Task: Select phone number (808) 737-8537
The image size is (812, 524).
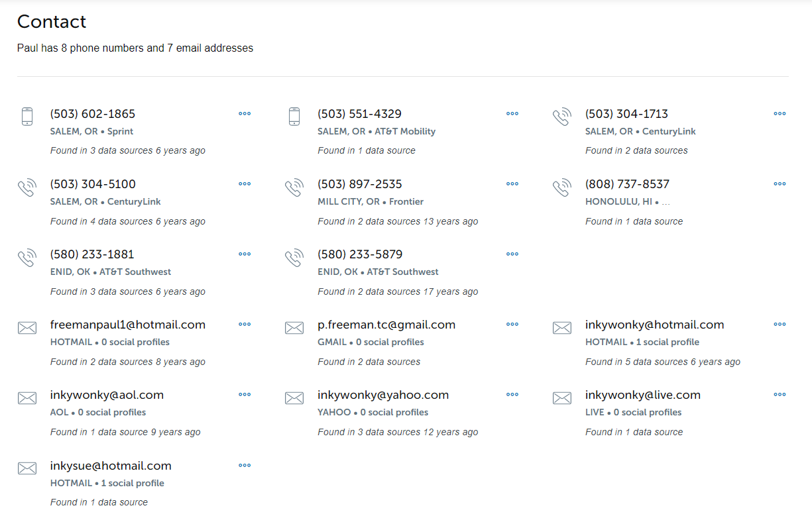Action: click(627, 184)
